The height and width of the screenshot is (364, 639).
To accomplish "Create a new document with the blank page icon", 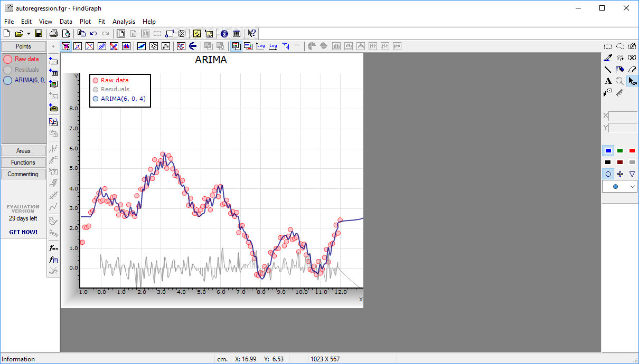I will click(7, 33).
